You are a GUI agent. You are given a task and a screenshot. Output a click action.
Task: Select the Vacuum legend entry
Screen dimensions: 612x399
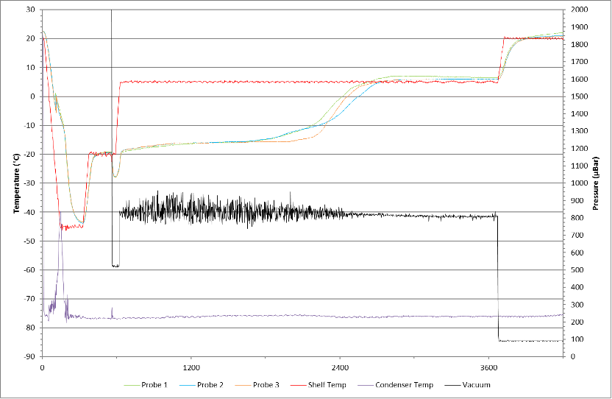coord(467,385)
